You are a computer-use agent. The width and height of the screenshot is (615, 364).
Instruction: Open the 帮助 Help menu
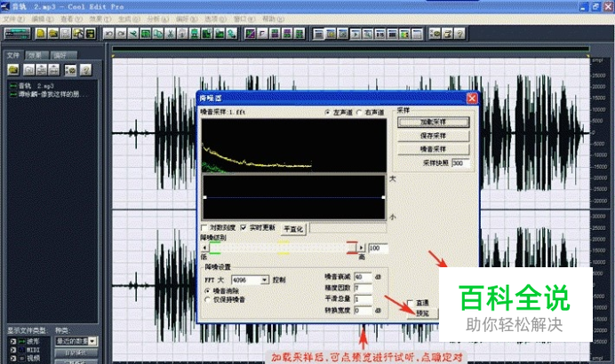coord(274,19)
